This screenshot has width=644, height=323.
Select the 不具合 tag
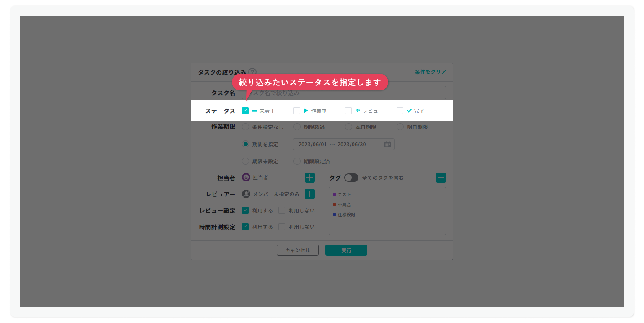pos(342,204)
